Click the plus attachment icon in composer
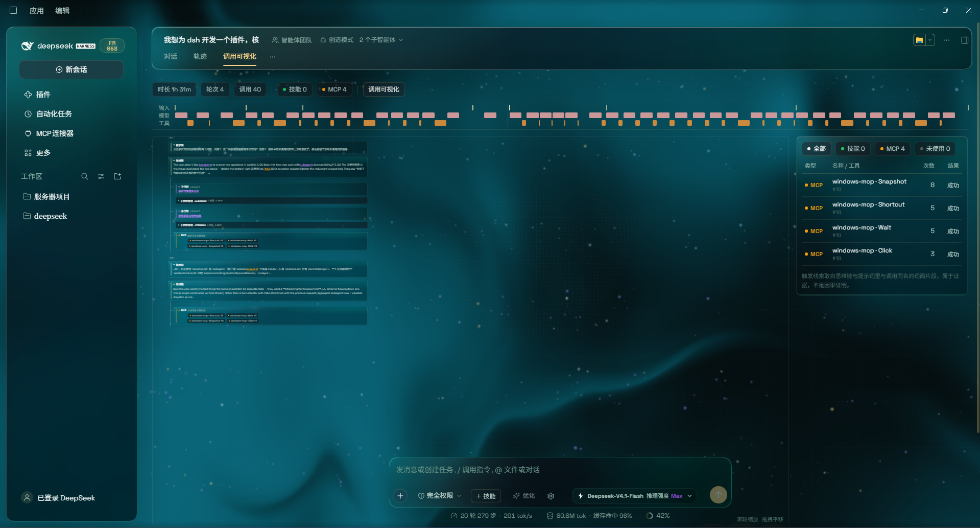Screen dimensions: 980x528 pos(400,496)
